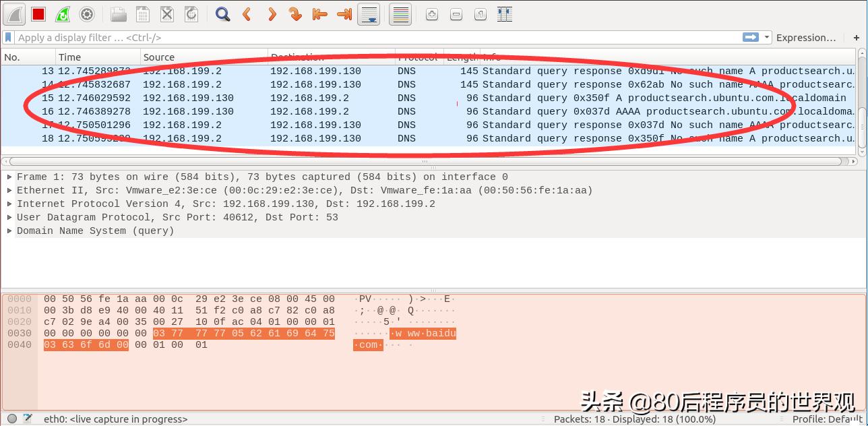Expand the Ethernet II details row
Image resolution: width=868 pixels, height=426 pixels.
pyautogui.click(x=9, y=191)
